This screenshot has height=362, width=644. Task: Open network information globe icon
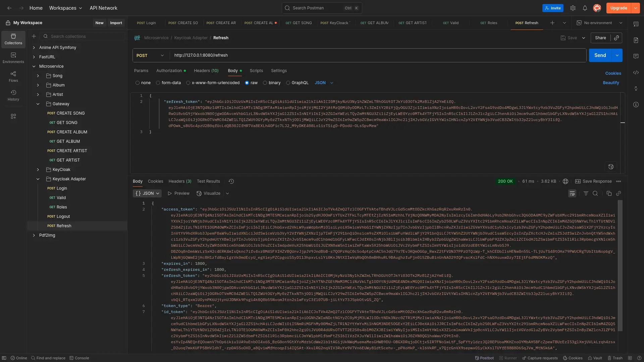point(566,181)
